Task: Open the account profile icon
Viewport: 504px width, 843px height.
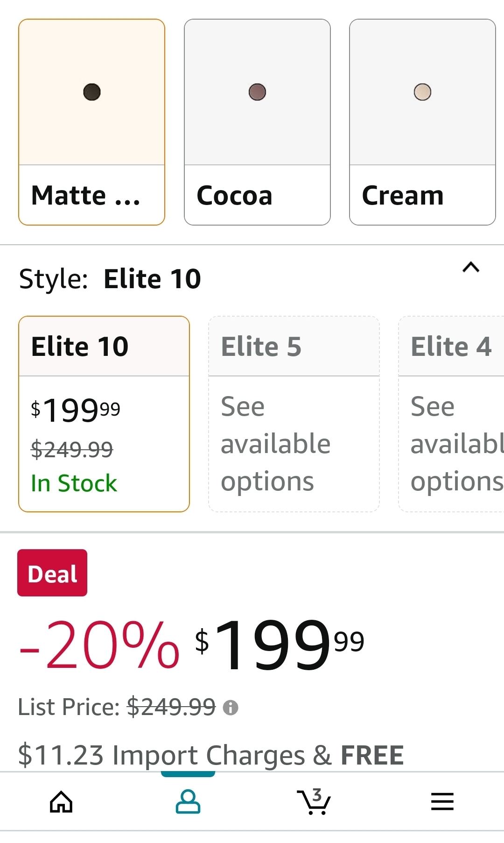Action: click(188, 802)
